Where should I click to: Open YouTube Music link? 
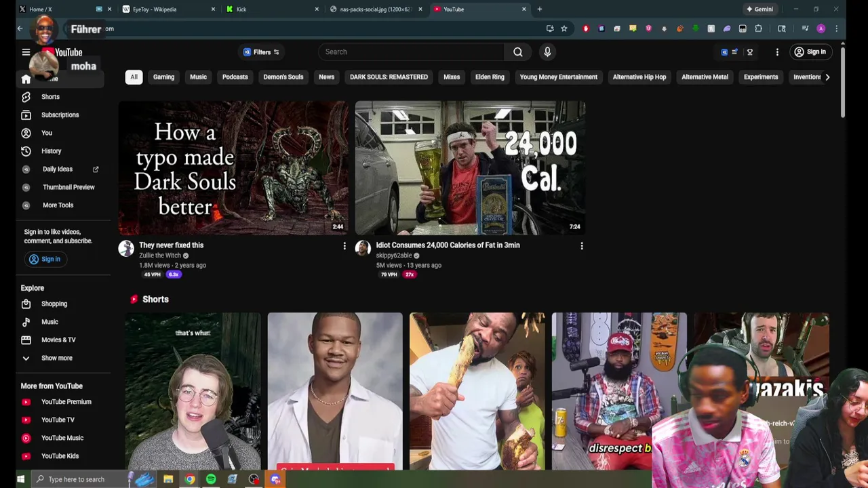click(x=62, y=438)
